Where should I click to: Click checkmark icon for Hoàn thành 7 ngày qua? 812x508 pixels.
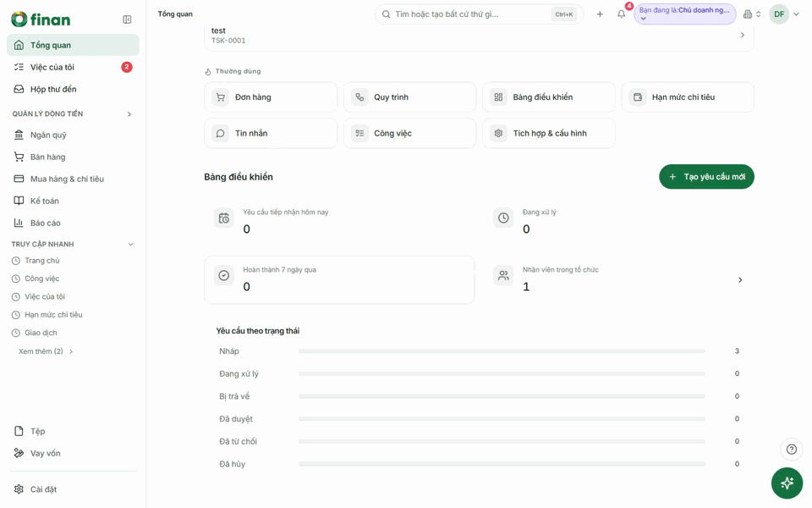pos(223,276)
